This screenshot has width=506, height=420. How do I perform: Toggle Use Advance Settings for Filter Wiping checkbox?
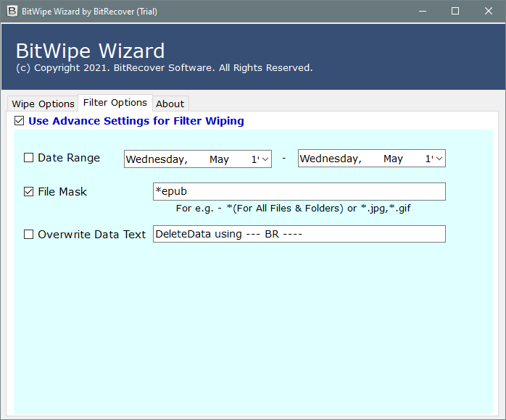pyautogui.click(x=20, y=121)
